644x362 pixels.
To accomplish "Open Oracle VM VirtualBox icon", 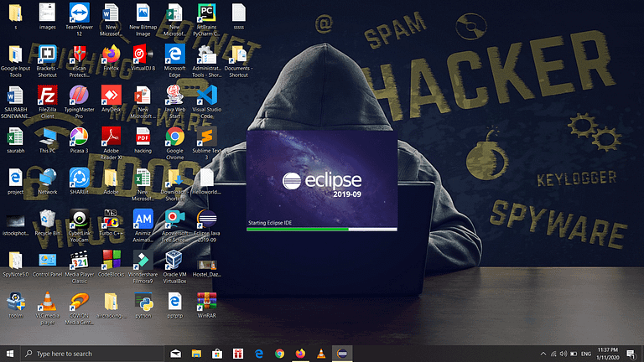I will 175,266.
